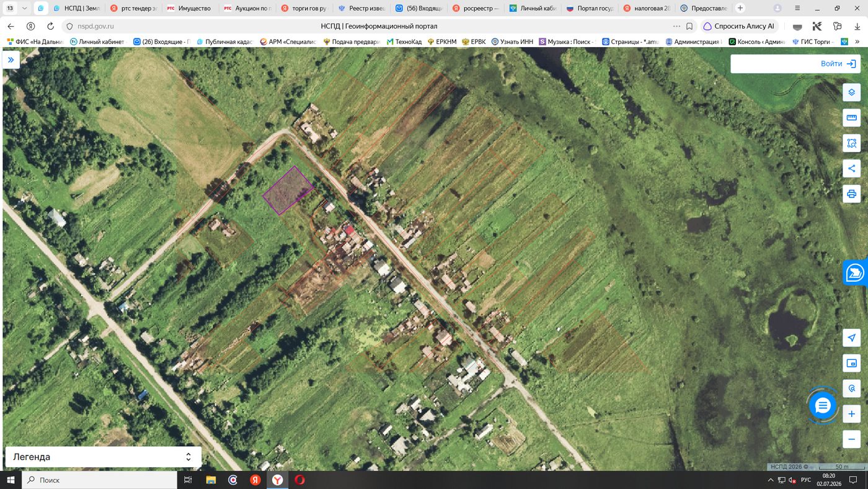Open File Explorer from taskbar

coord(211,480)
